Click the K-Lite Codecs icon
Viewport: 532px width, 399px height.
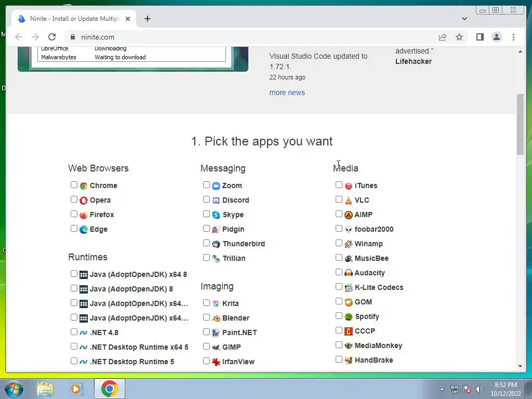pyautogui.click(x=349, y=288)
